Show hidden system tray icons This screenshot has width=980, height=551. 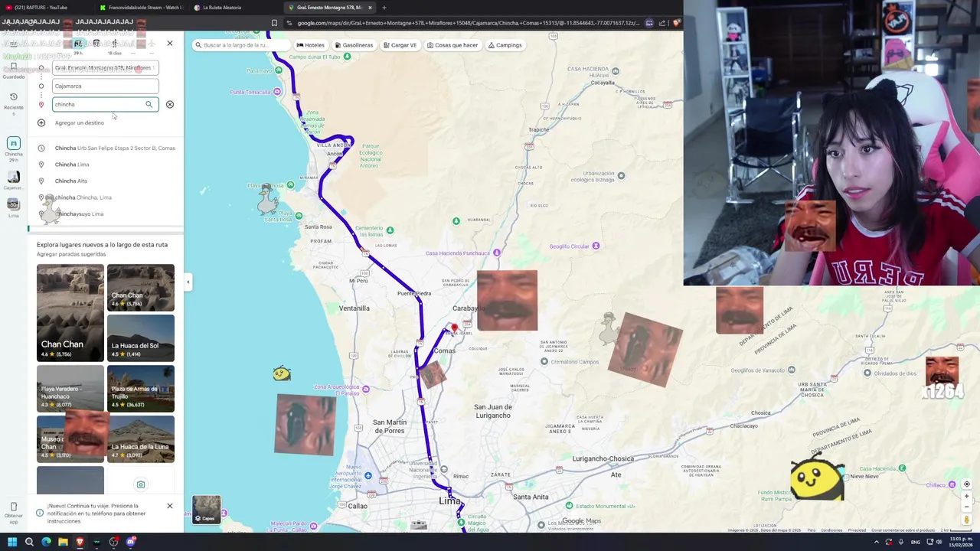tap(876, 542)
